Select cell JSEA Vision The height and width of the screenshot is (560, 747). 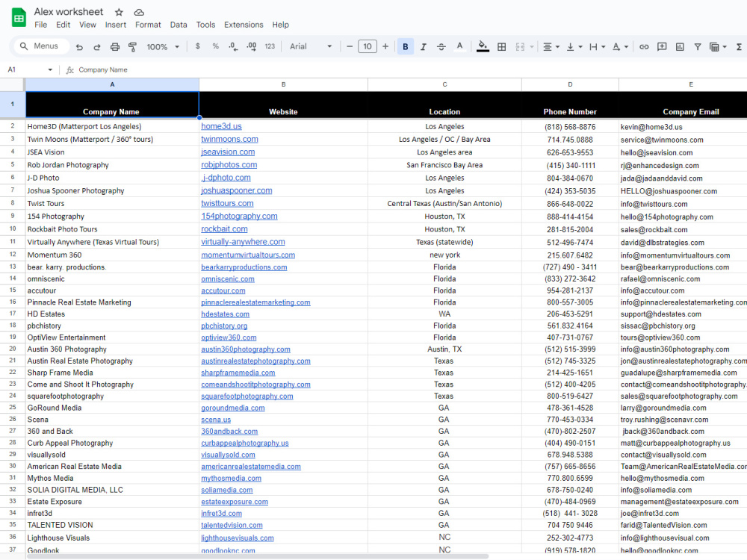112,152
